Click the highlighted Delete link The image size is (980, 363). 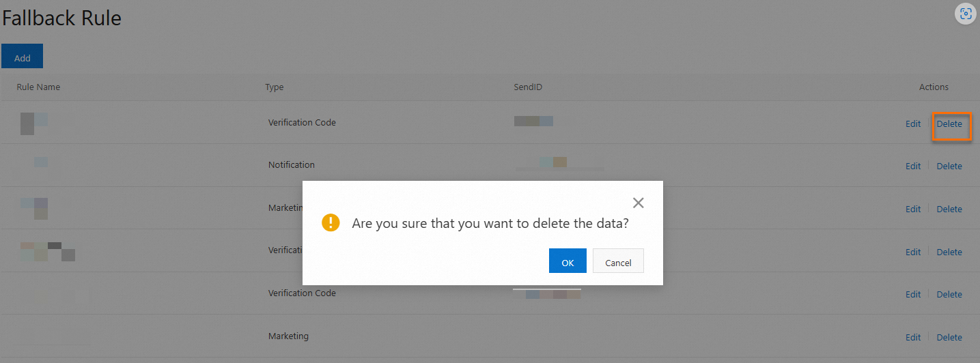click(x=949, y=124)
